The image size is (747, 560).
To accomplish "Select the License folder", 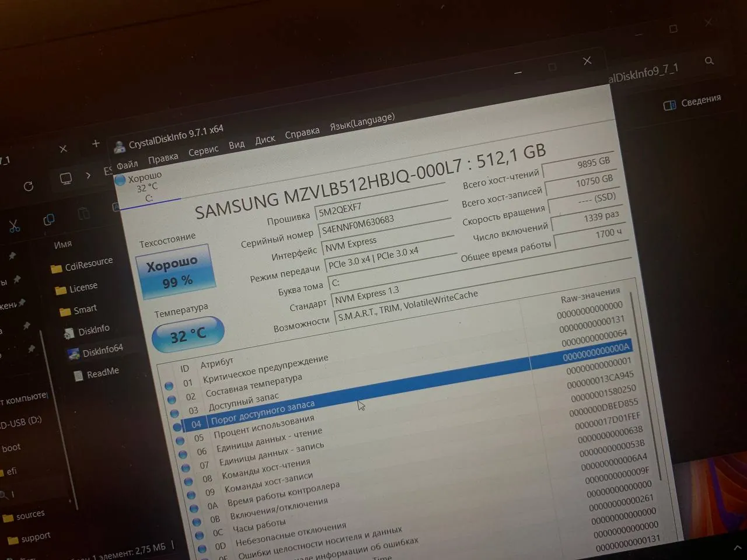I will (x=76, y=288).
